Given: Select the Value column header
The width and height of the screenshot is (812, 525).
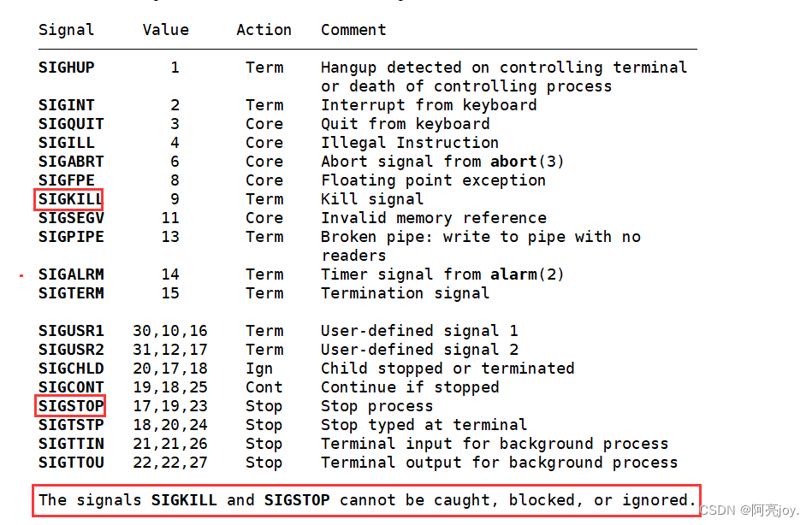Looking at the screenshot, I should pos(166,30).
